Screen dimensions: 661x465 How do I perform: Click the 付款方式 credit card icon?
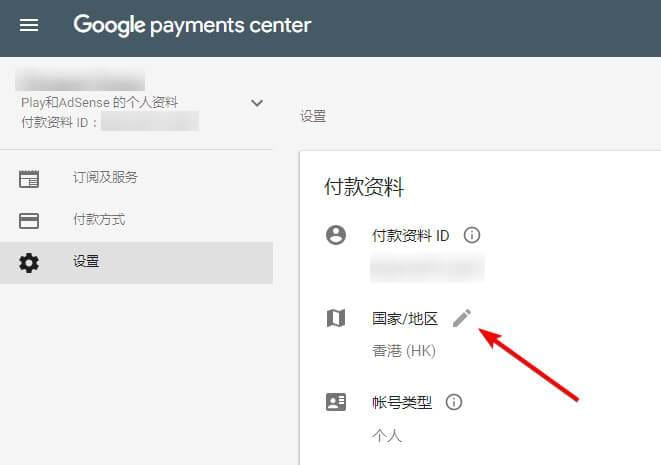click(29, 220)
